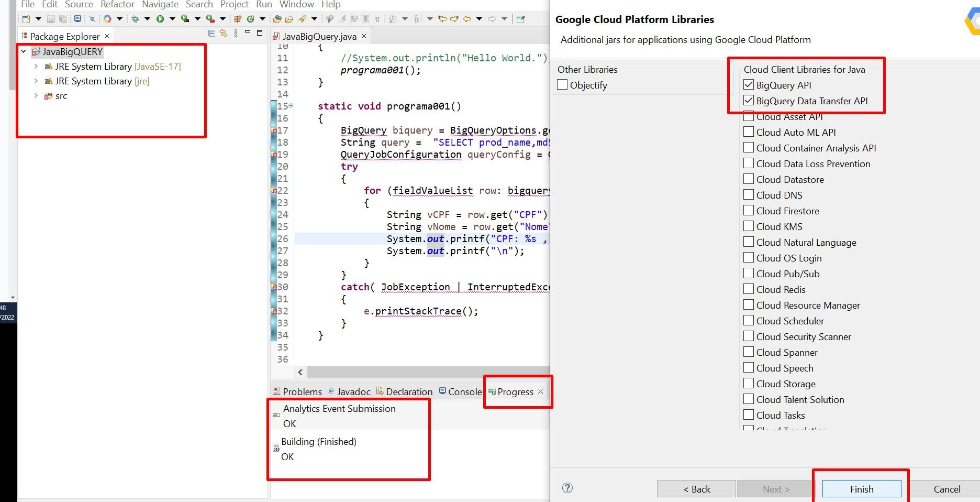The height and width of the screenshot is (502, 980).
Task: Click the Finish button
Action: pyautogui.click(x=862, y=489)
